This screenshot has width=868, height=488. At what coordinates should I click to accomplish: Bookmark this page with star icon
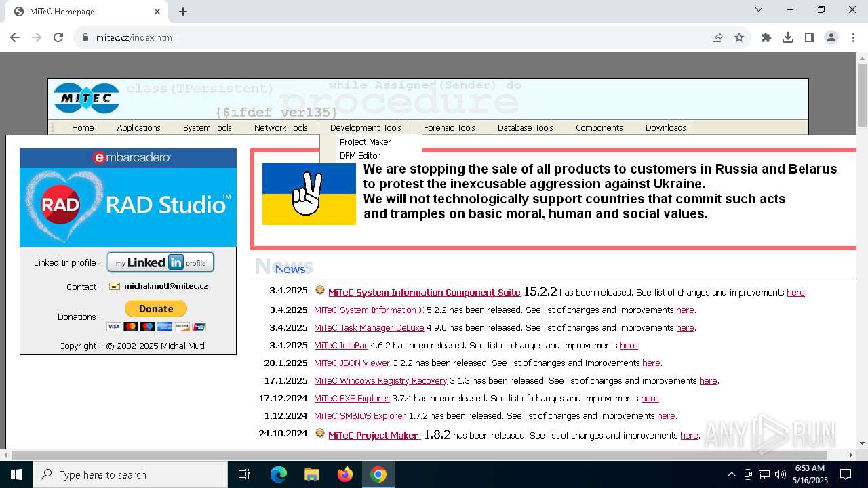tap(739, 37)
